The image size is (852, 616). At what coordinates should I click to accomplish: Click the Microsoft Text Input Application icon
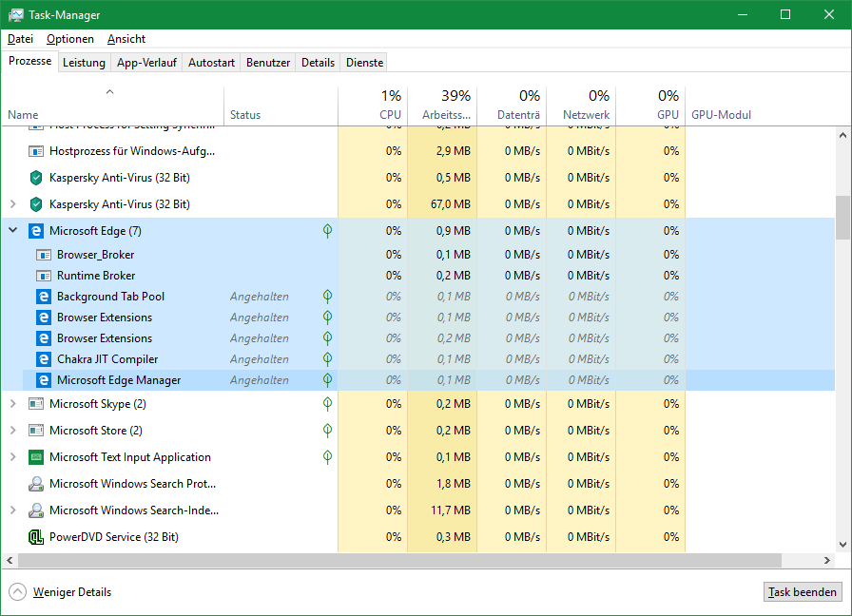click(x=36, y=457)
